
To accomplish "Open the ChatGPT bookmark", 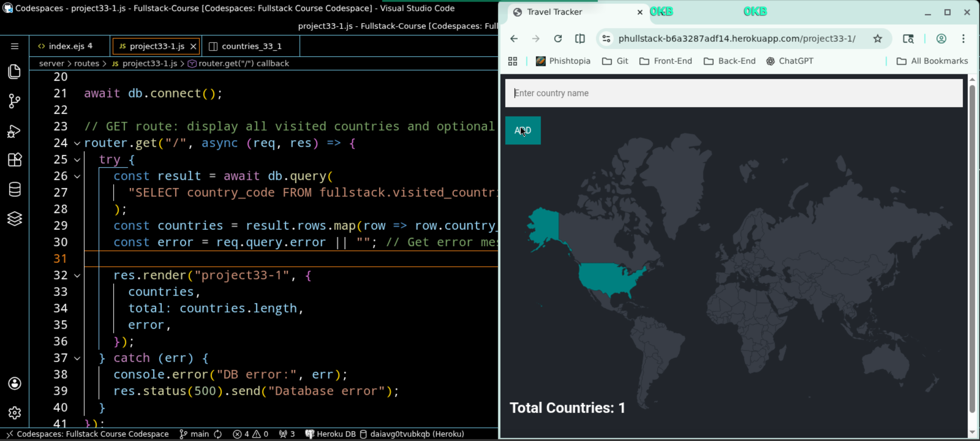I will (790, 61).
